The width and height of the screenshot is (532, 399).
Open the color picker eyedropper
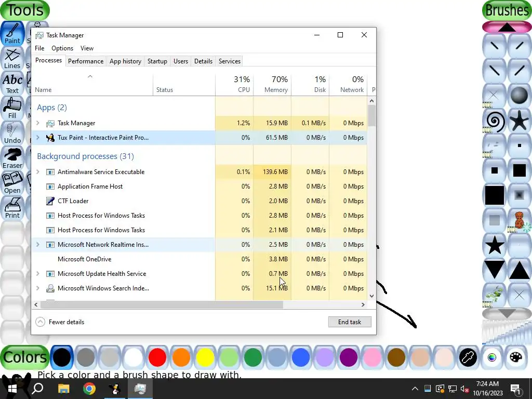tap(468, 357)
